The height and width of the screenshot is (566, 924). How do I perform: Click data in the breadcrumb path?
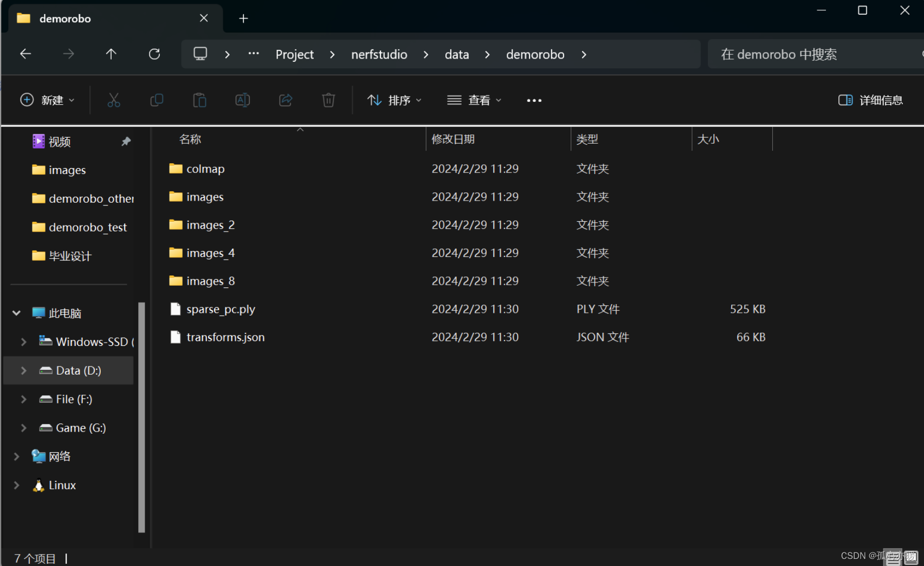pyautogui.click(x=457, y=54)
